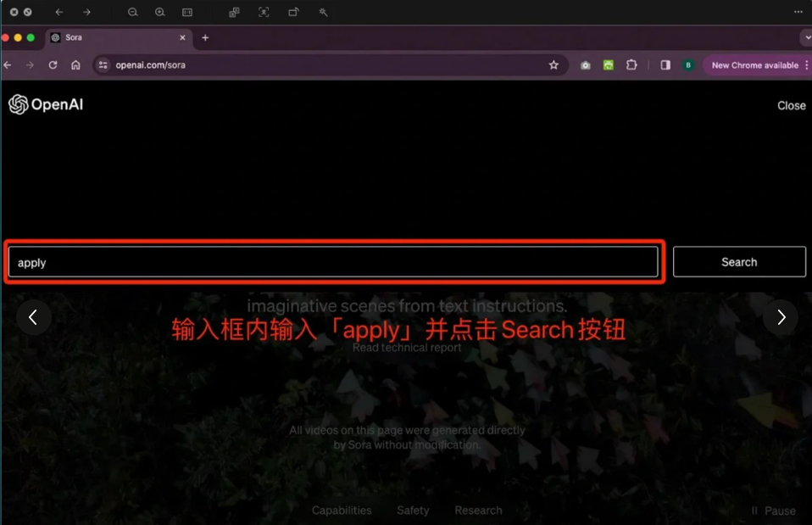Click the OpenAI logo
This screenshot has width=812, height=525.
click(46, 104)
